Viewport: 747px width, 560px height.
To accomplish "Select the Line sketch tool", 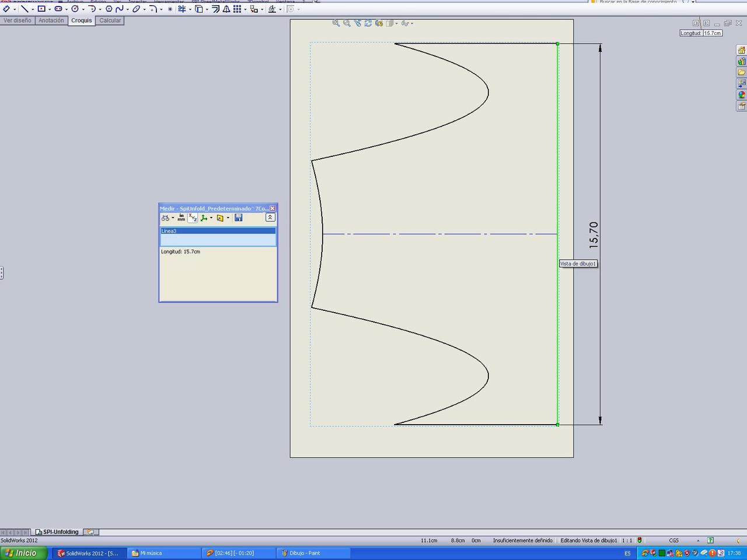I will pyautogui.click(x=25, y=9).
